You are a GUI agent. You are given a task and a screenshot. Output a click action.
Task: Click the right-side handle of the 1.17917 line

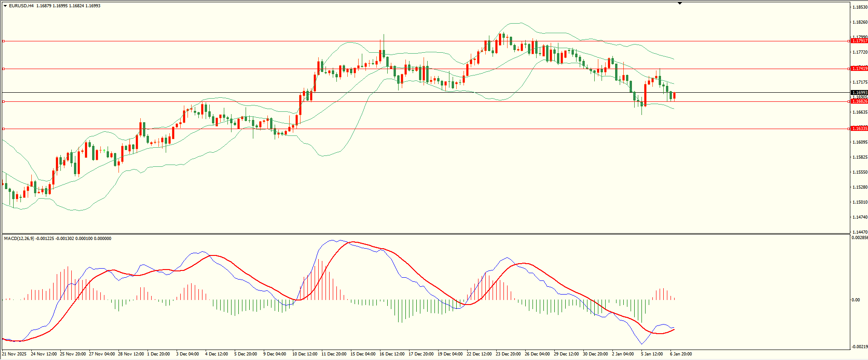pyautogui.click(x=849, y=41)
